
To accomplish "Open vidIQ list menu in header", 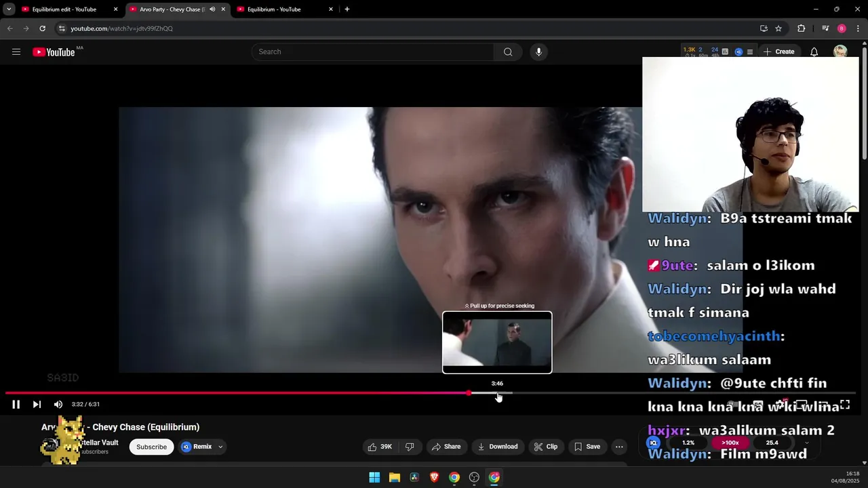I will pyautogui.click(x=749, y=52).
